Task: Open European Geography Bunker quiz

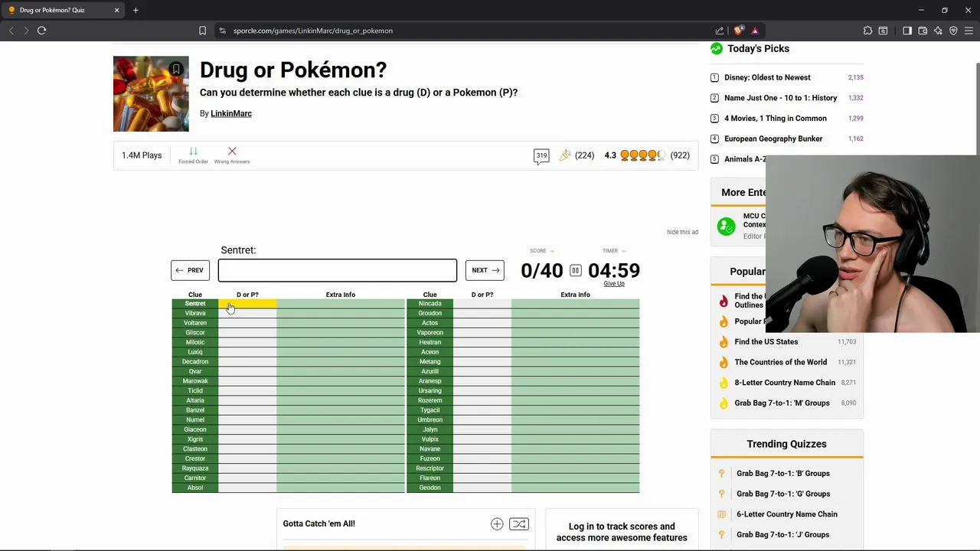Action: pyautogui.click(x=773, y=139)
